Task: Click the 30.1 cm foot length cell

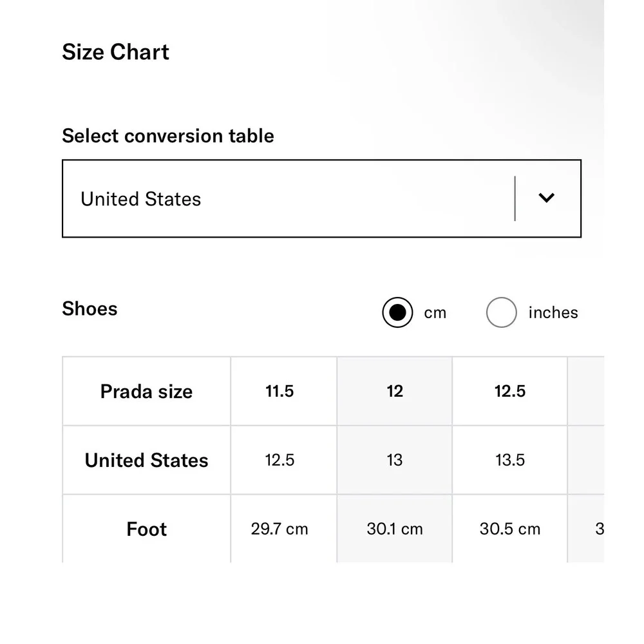Action: tap(394, 529)
